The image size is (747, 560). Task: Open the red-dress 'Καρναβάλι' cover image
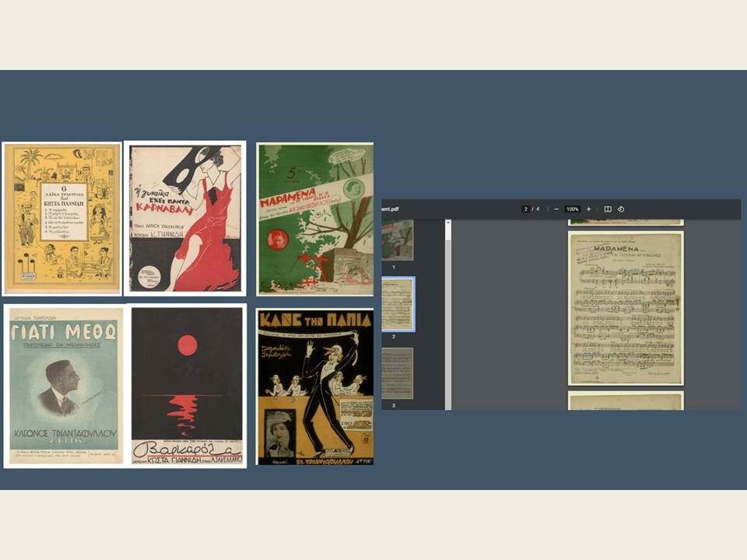point(185,219)
